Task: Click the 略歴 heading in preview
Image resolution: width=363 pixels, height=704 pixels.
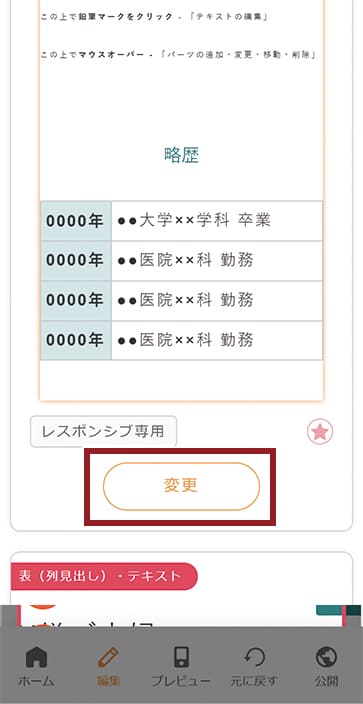Action: (182, 155)
